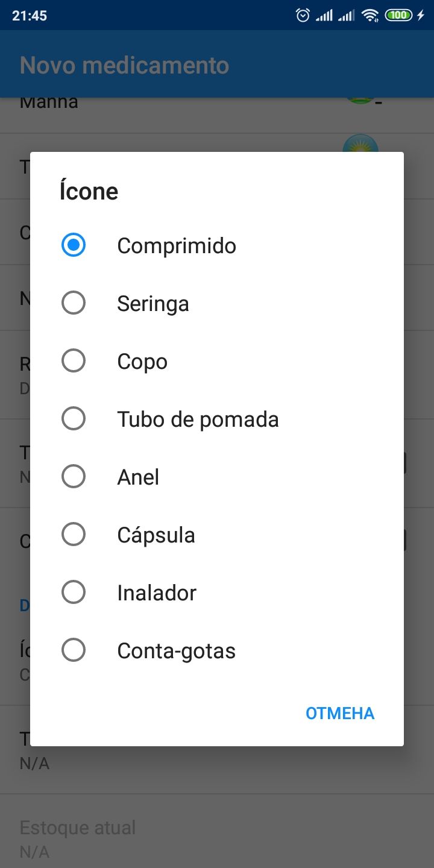
Task: Cancel the dialog with ОТМЕНА
Action: [340, 713]
